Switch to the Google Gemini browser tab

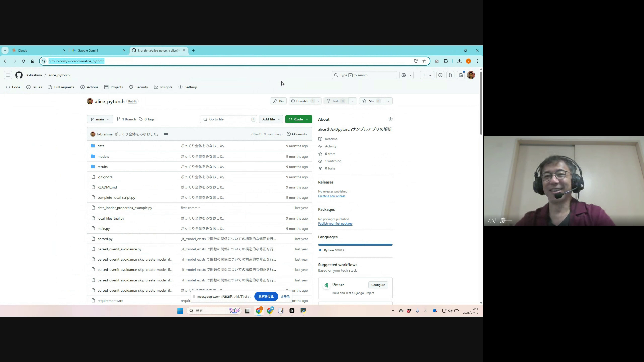tap(88, 50)
